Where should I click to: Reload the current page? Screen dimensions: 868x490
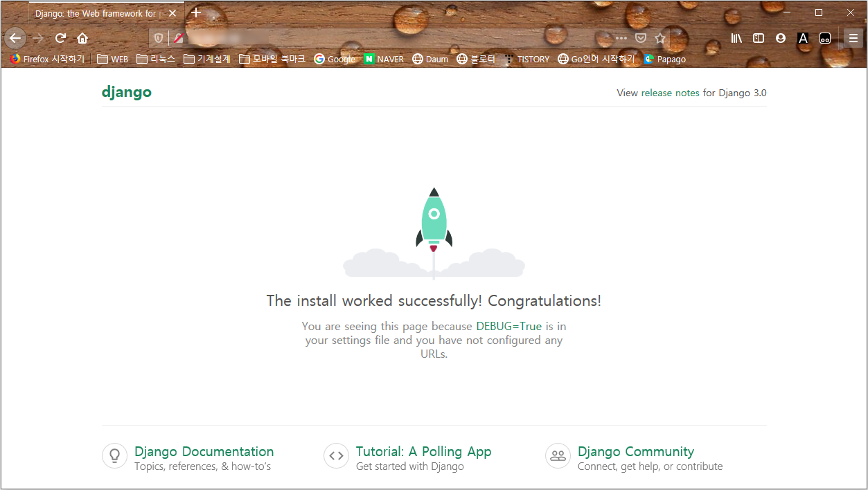pyautogui.click(x=60, y=38)
